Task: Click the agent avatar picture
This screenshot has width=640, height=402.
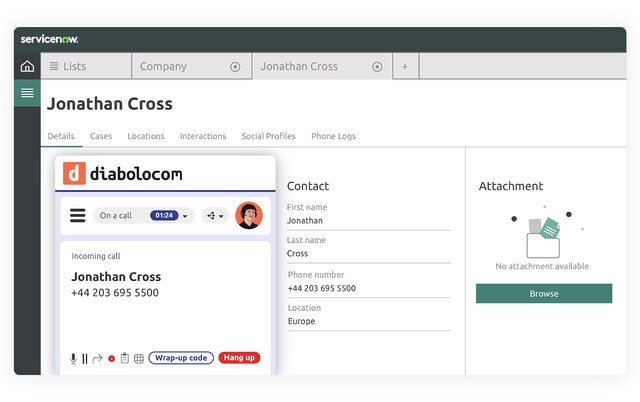Action: pos(249,215)
